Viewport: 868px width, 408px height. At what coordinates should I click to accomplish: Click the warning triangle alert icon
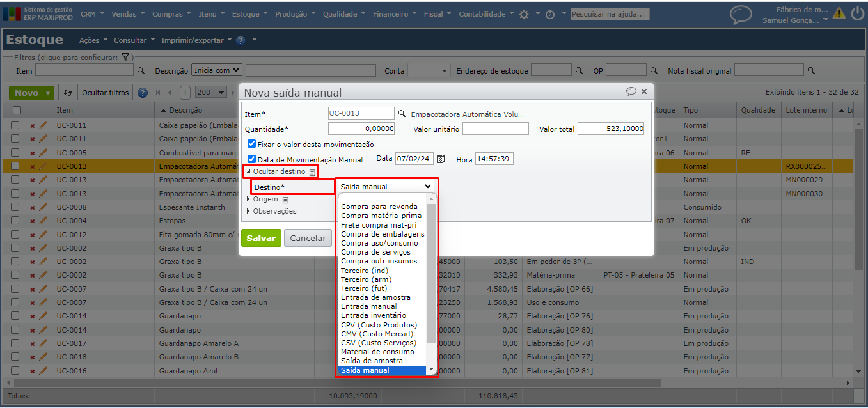coord(839,13)
